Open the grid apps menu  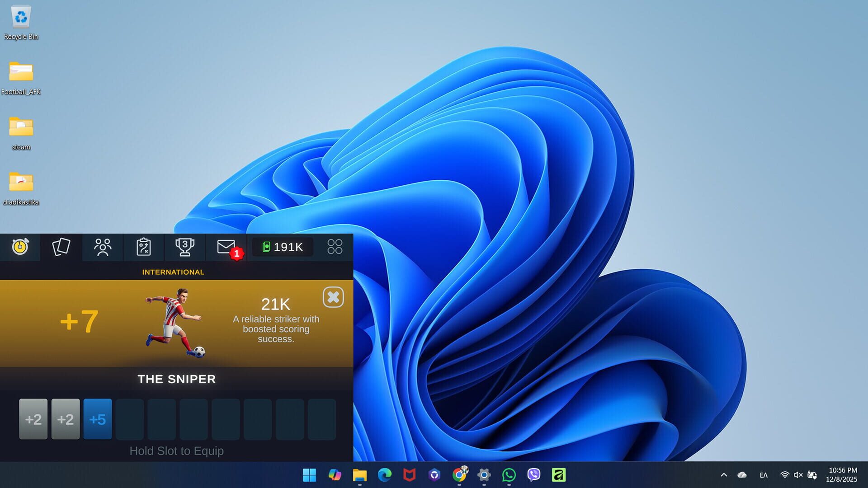click(x=335, y=247)
